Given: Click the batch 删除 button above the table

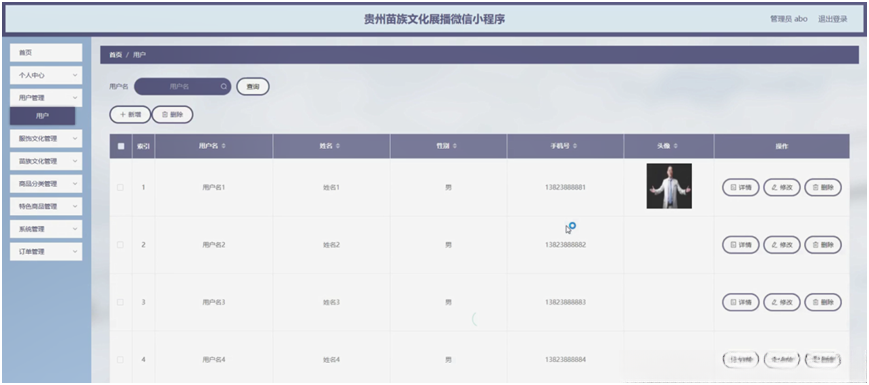Looking at the screenshot, I should pos(172,115).
